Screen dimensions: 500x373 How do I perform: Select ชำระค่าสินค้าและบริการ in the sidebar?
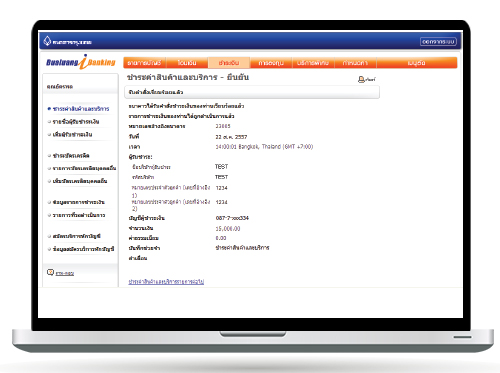[81, 109]
